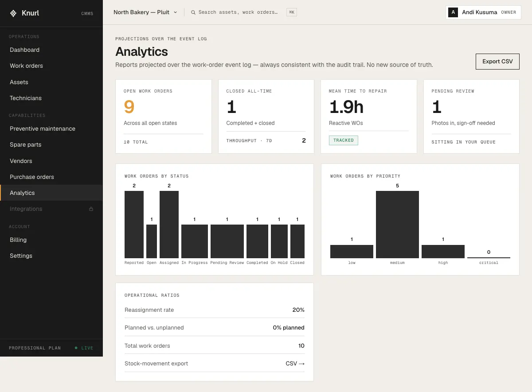532x392 pixels.
Task: Click the '0% planned' value
Action: click(x=289, y=328)
